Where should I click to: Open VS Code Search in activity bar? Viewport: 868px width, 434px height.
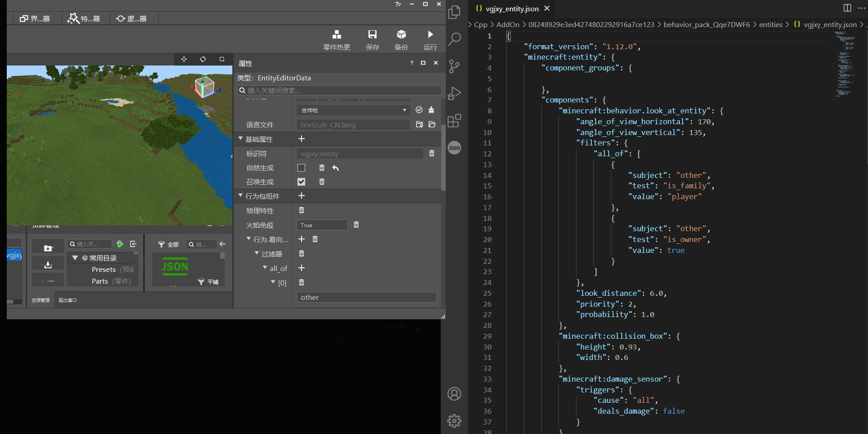(454, 39)
